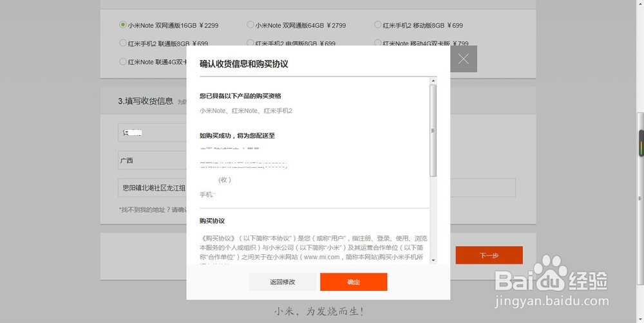The image size is (644, 323).
Task: Open the 广西 province dropdown
Action: click(153, 160)
